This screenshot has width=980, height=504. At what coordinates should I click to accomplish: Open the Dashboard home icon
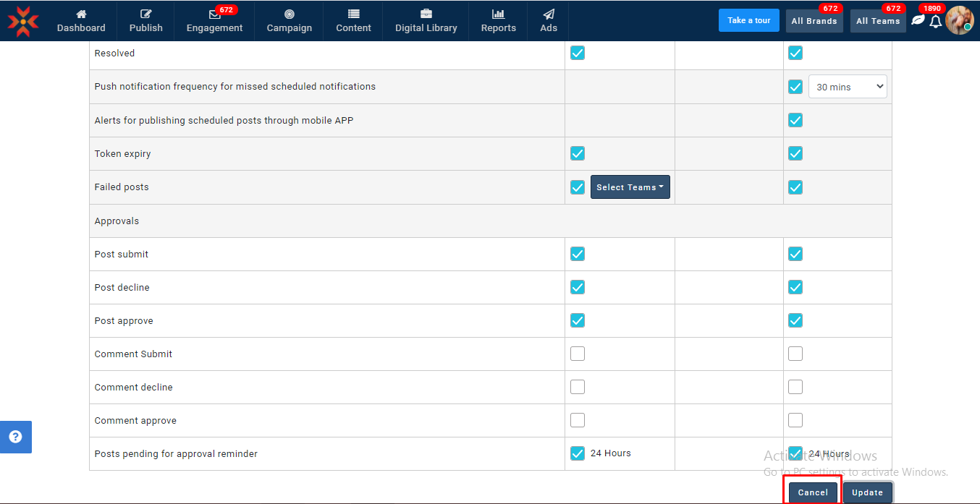[81, 14]
